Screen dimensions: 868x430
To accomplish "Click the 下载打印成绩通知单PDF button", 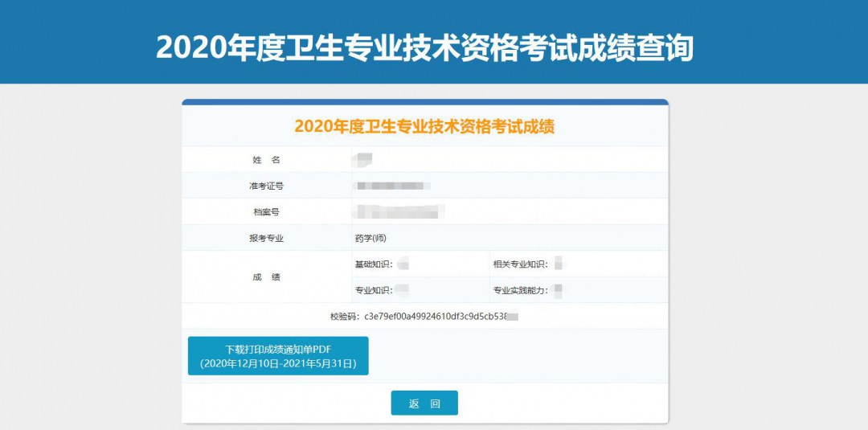I will [278, 356].
